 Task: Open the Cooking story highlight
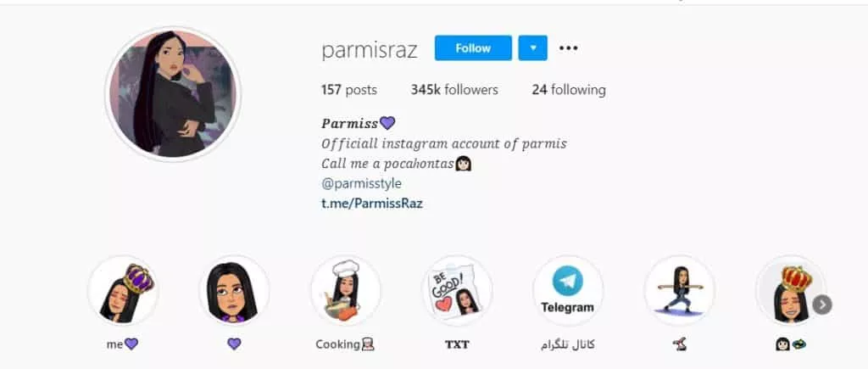click(346, 292)
